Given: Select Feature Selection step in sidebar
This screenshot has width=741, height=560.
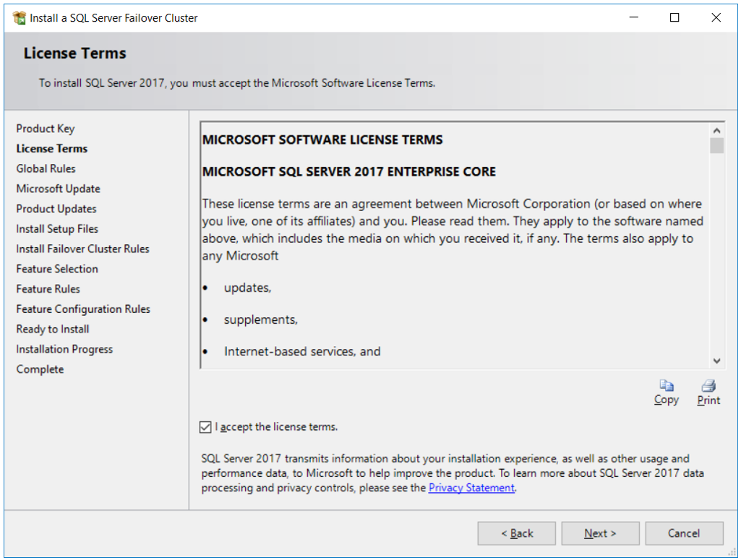Looking at the screenshot, I should click(57, 269).
